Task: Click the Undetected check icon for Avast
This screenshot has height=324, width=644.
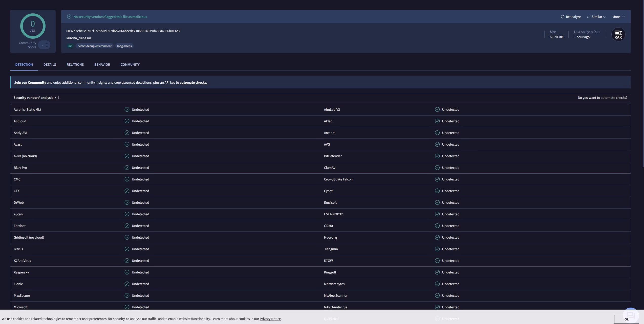Action: (127, 144)
